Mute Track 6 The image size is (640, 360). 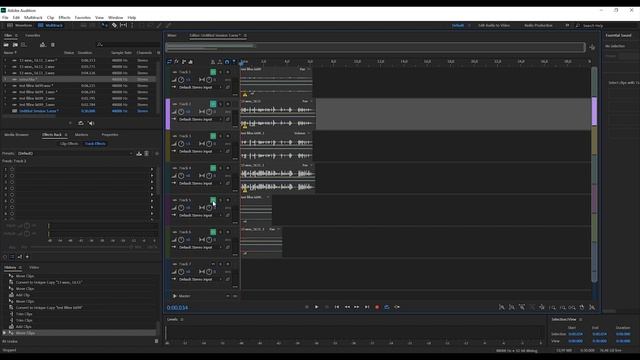click(x=213, y=232)
